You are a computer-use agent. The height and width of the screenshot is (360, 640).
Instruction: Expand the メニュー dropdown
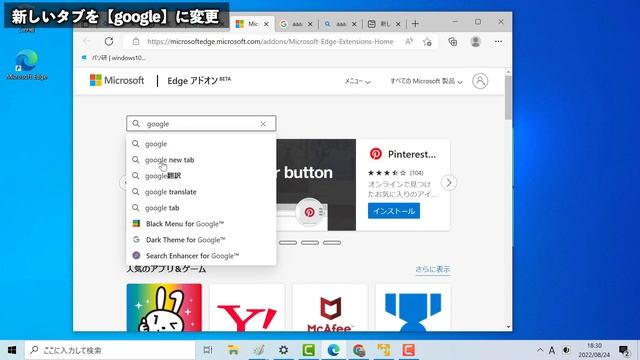click(x=357, y=81)
